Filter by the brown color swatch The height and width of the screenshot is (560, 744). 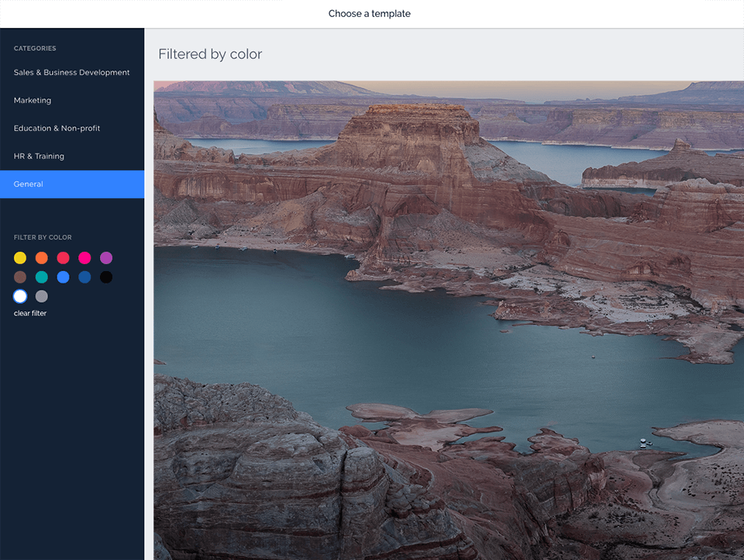20,277
